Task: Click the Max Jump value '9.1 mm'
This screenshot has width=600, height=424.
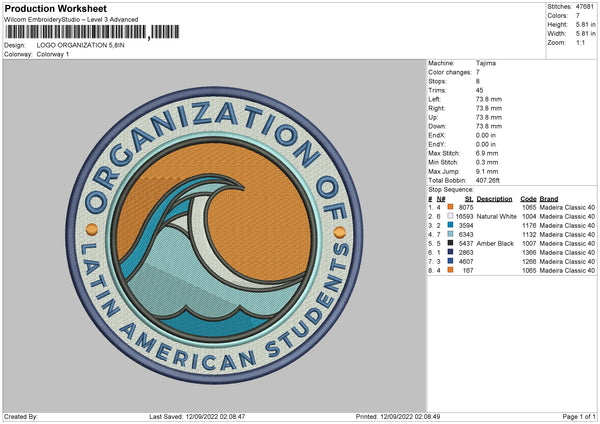Action: [487, 171]
